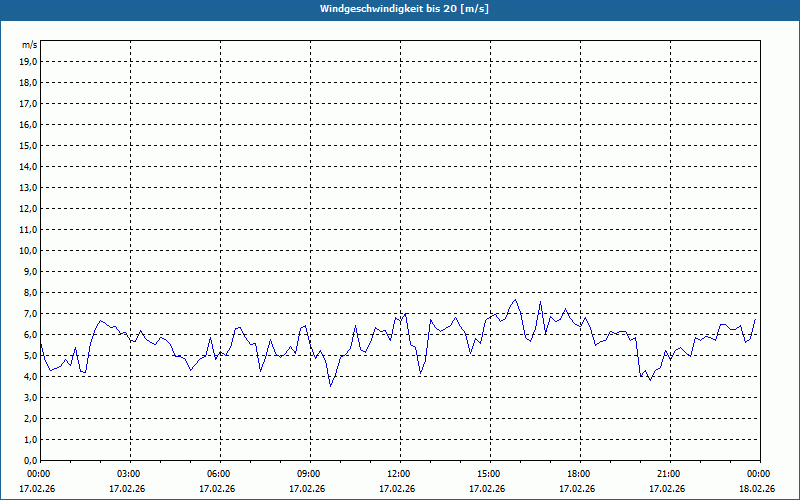Image resolution: width=800 pixels, height=500 pixels.
Task: Click the 17.02.26 date under 06:00
Action: click(217, 489)
